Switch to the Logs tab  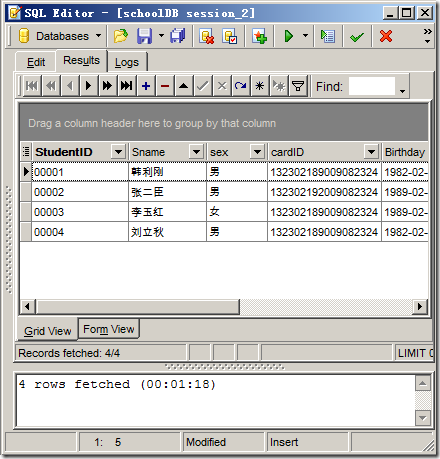[127, 62]
